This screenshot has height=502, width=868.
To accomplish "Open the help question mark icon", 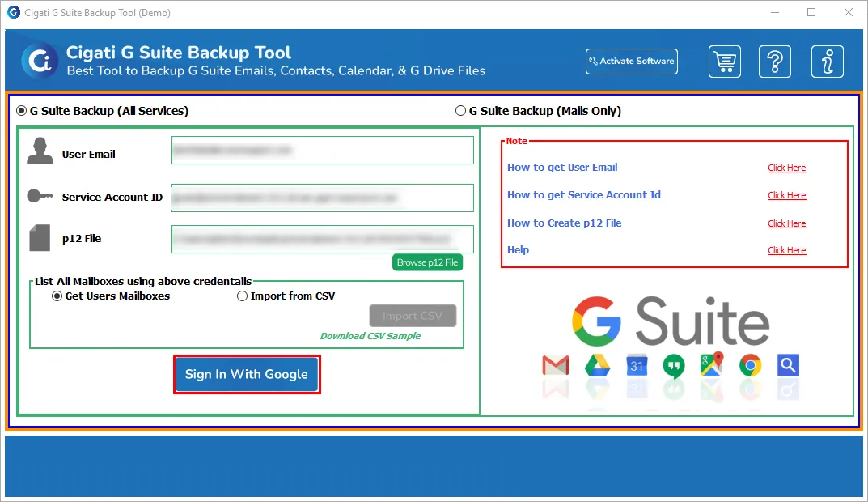I will 775,62.
